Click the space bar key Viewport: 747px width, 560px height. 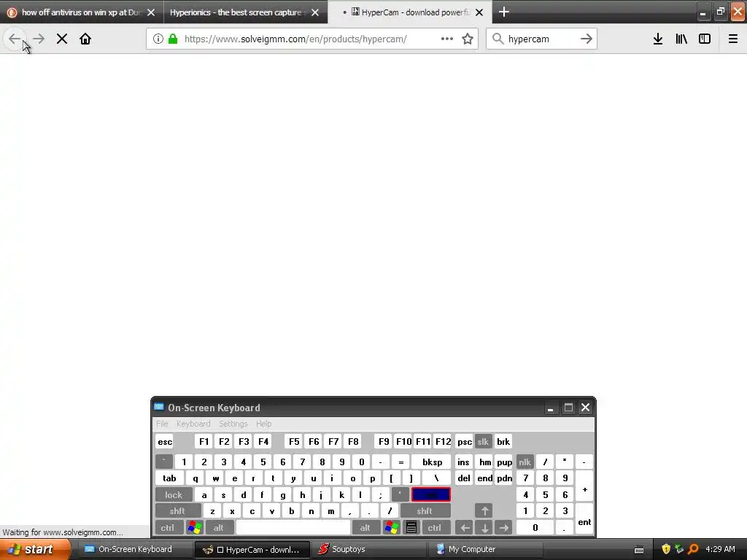pyautogui.click(x=293, y=528)
